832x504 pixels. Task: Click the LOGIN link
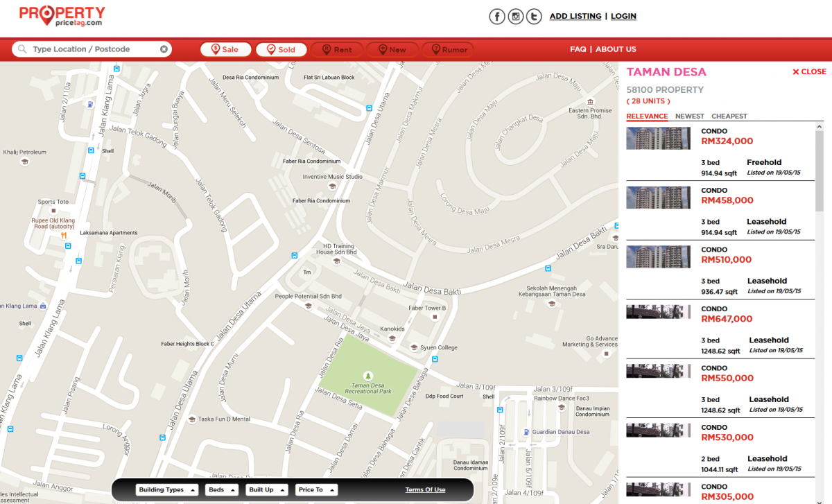(x=623, y=16)
